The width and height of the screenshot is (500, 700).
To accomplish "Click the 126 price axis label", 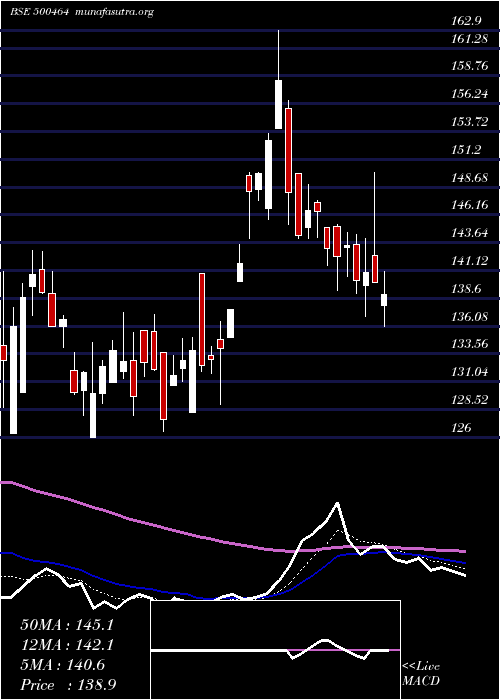I will (x=461, y=428).
